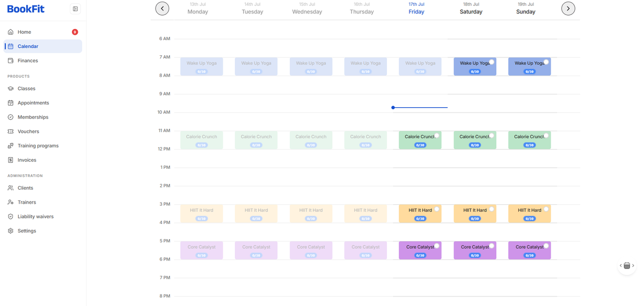Open Classes page
The width and height of the screenshot is (644, 306).
[x=43, y=88]
